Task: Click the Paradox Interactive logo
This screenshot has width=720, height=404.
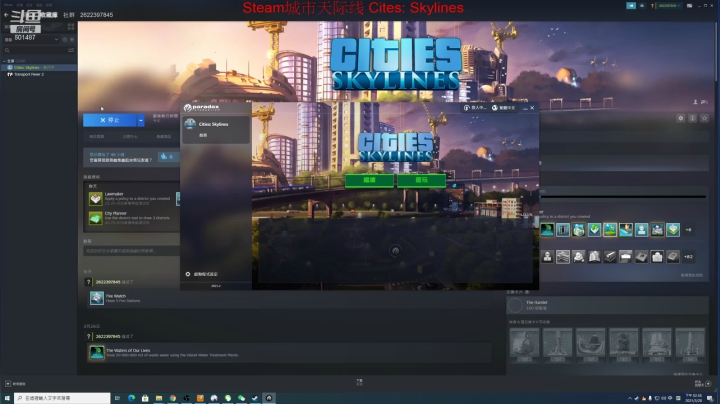Action: click(202, 108)
